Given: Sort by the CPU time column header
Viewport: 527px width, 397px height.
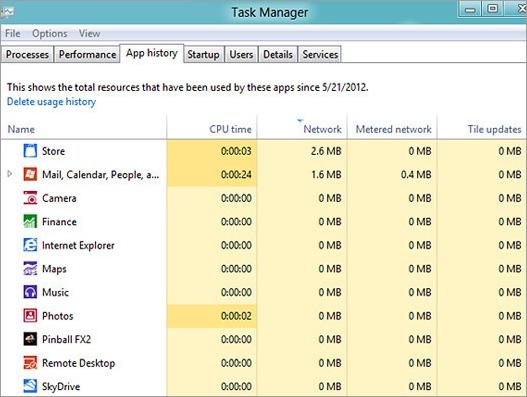Looking at the screenshot, I should click(212, 129).
